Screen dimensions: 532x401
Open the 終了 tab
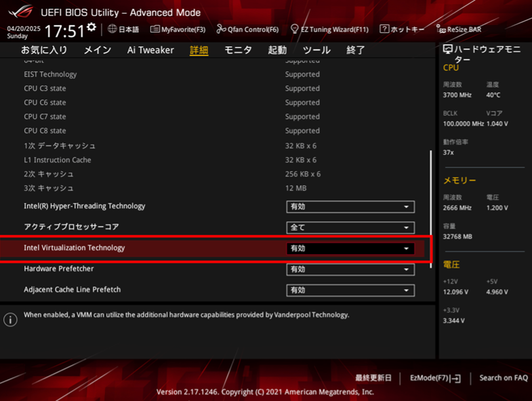(x=356, y=51)
